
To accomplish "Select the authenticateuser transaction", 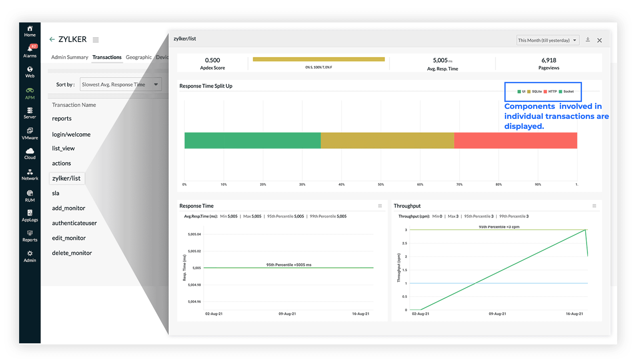I will click(74, 223).
